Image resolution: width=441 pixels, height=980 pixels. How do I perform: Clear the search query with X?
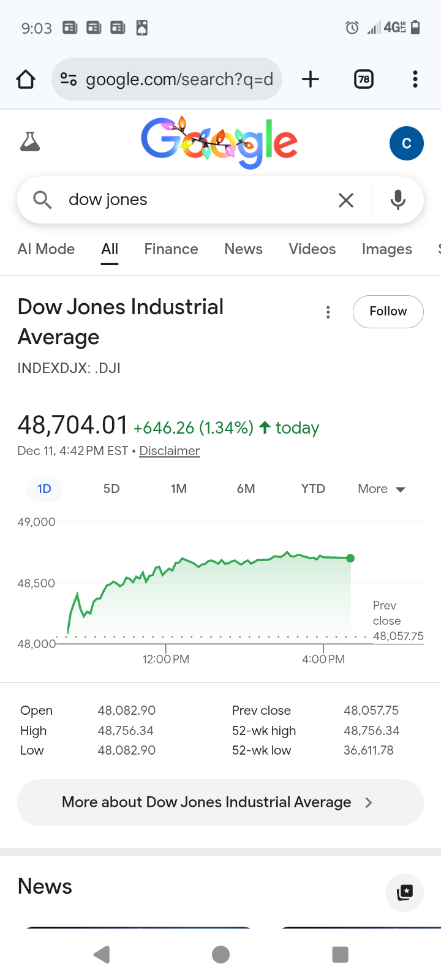[346, 200]
